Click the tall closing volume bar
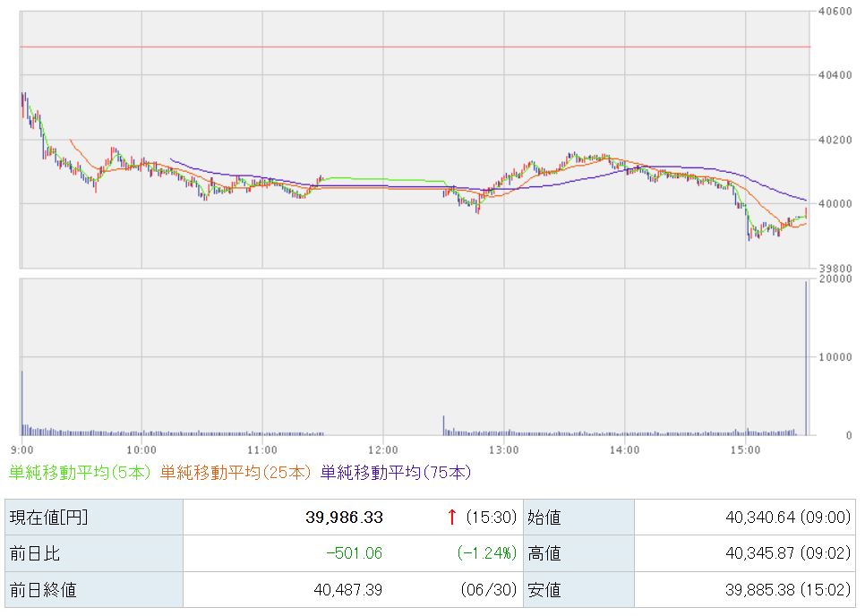865x616 pixels. tap(806, 358)
